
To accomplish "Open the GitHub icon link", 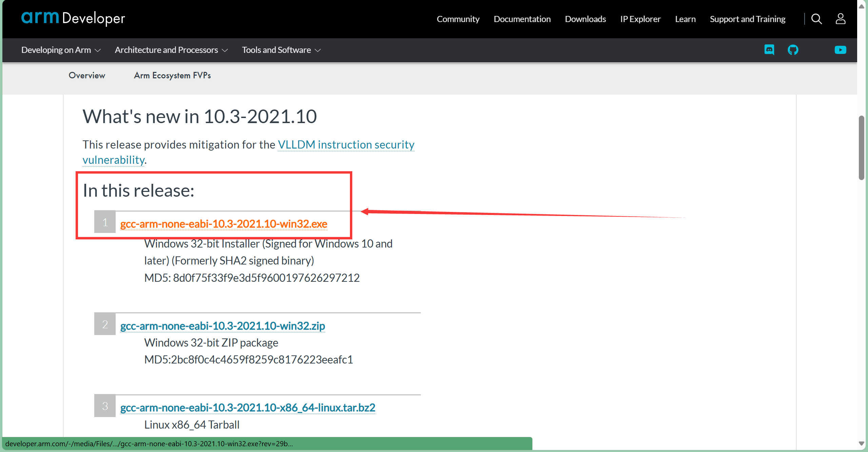I will 793,50.
